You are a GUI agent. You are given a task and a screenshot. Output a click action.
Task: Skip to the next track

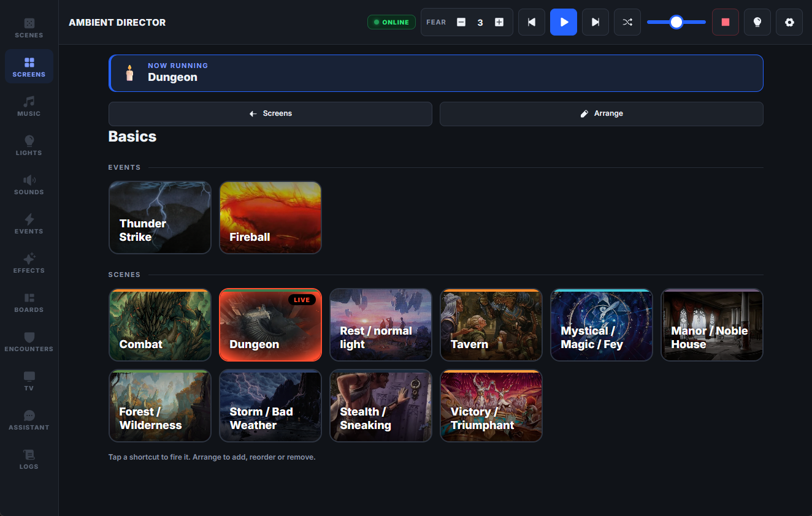(x=596, y=22)
